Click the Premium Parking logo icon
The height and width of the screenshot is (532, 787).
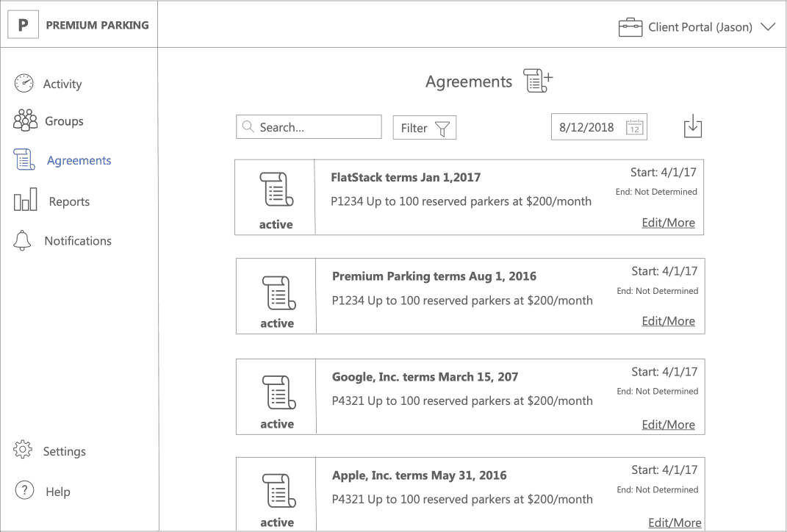click(x=23, y=24)
